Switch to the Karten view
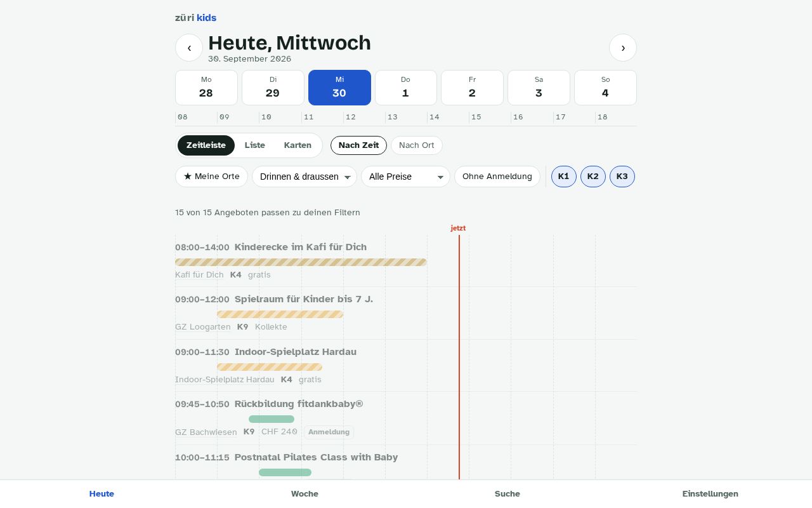 tap(298, 145)
